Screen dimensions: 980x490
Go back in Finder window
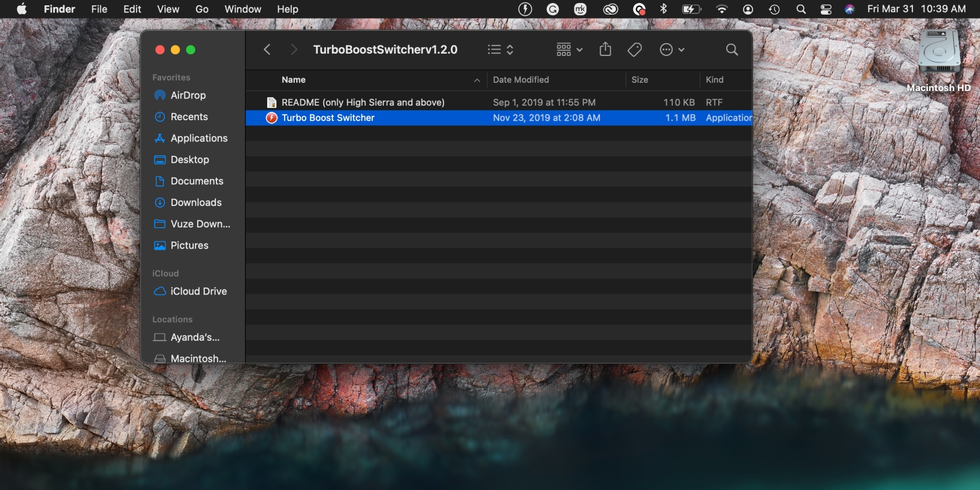pos(267,50)
